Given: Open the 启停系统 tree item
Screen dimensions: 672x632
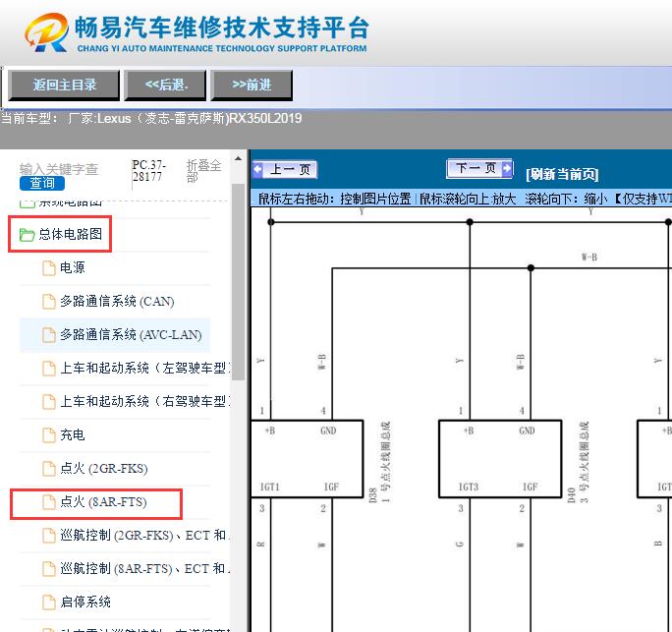Looking at the screenshot, I should 84,602.
